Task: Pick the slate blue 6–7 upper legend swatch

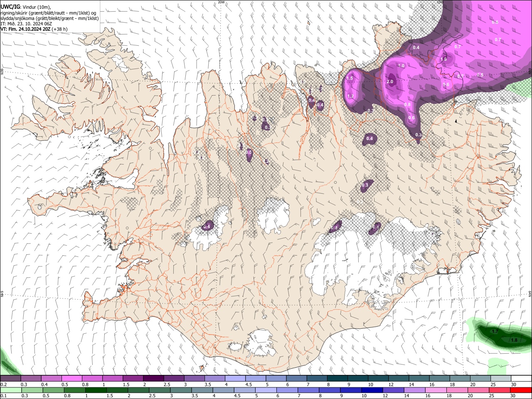Action: 296,378
